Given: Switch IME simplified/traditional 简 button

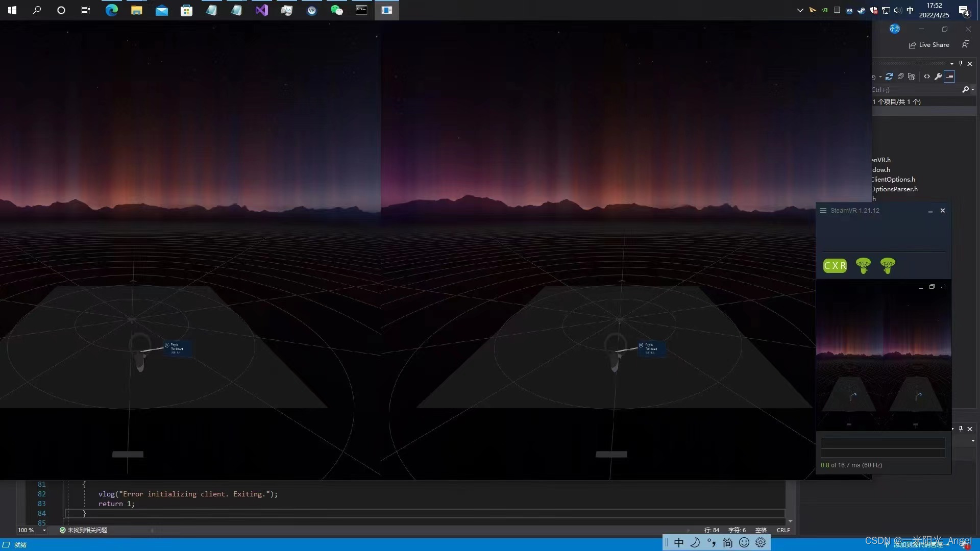Looking at the screenshot, I should [728, 543].
